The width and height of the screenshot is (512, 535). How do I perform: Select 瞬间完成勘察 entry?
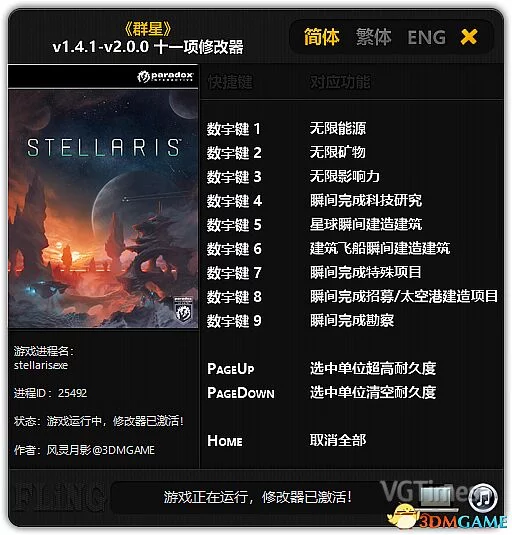352,320
